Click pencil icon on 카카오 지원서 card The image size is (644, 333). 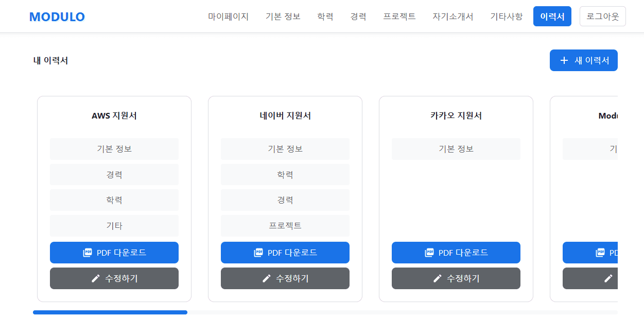pos(438,278)
